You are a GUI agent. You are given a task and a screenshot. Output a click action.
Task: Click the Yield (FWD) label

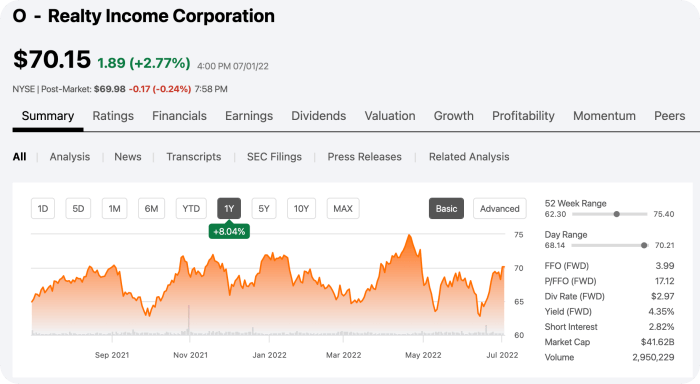click(568, 311)
